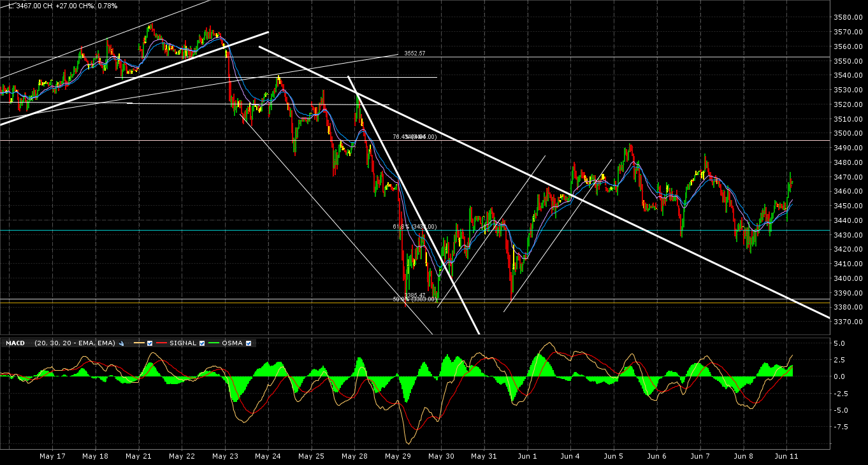Click the 3552.57 resistance level label

[x=414, y=54]
